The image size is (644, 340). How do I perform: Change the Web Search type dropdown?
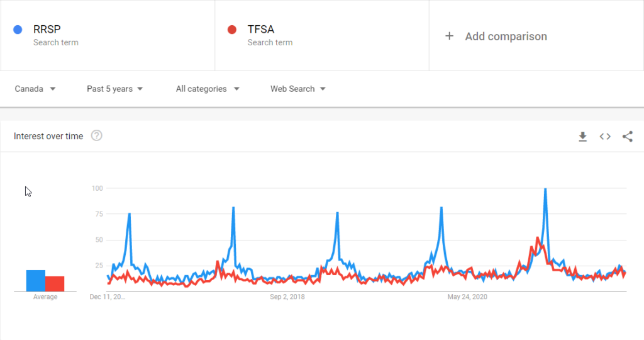(298, 89)
